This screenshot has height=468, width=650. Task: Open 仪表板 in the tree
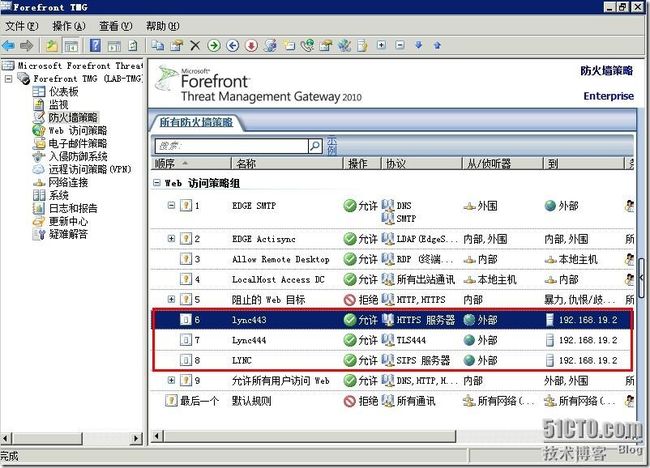click(x=63, y=92)
